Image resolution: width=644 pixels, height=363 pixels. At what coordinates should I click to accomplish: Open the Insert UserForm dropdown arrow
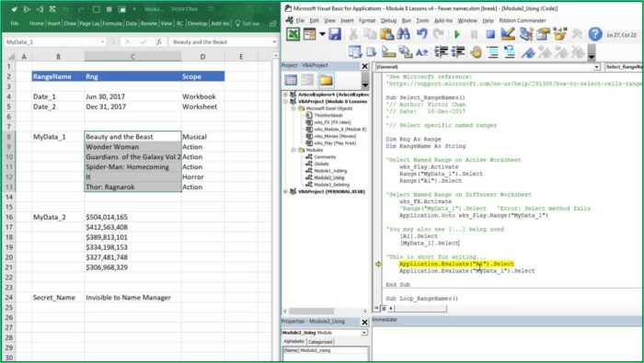[x=322, y=34]
